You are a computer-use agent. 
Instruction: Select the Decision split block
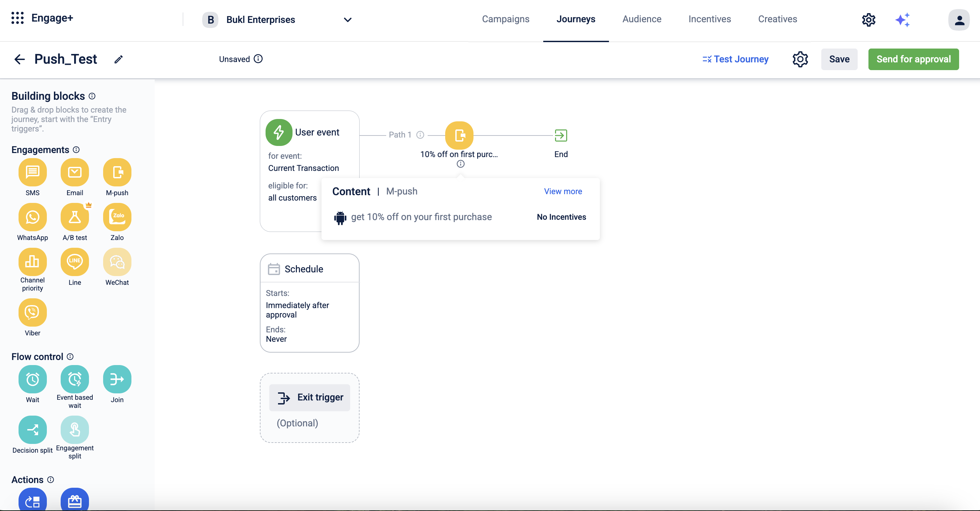pos(32,430)
